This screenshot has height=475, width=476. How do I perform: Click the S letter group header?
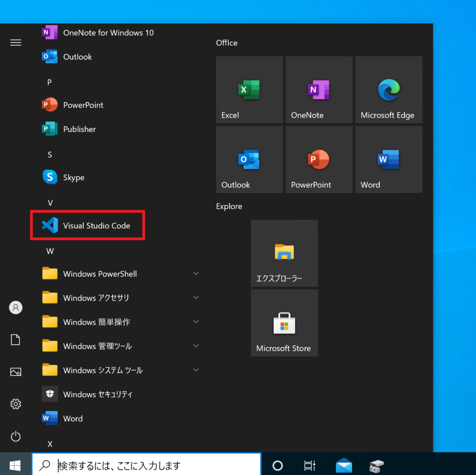(x=50, y=155)
